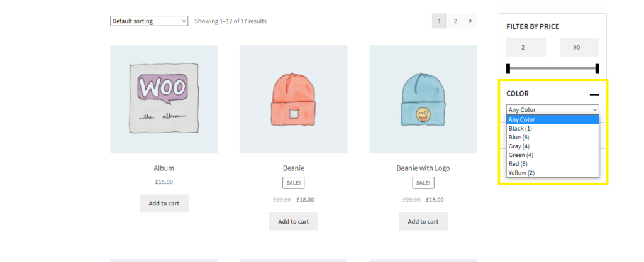
Task: Select Black (1) from color list
Action: coord(520,128)
